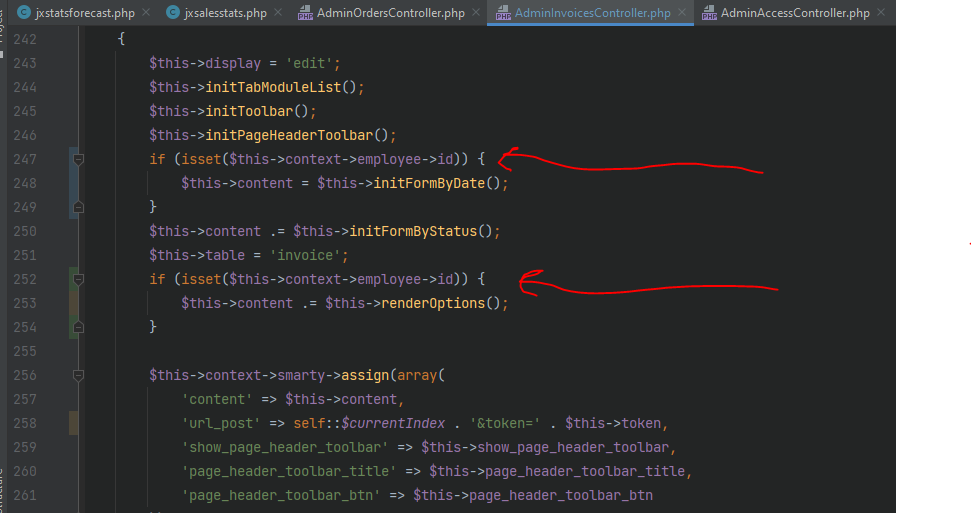Click the initTabModuleList method call

pos(273,87)
